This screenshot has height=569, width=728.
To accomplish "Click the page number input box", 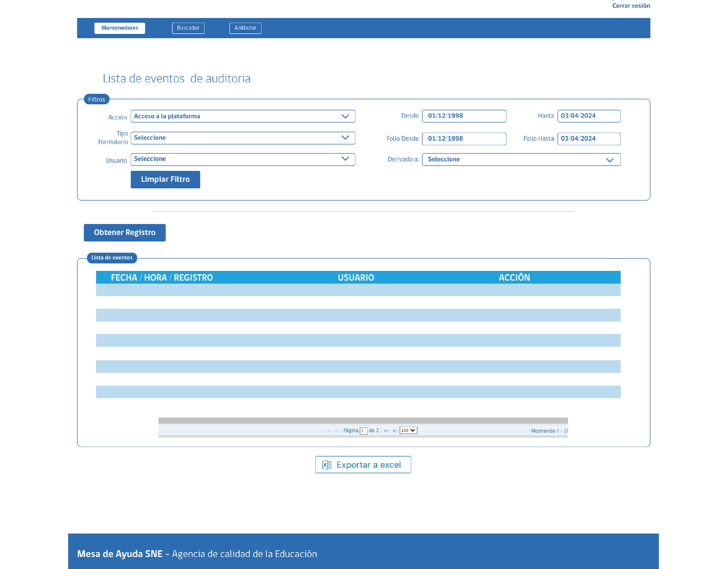I will point(363,431).
